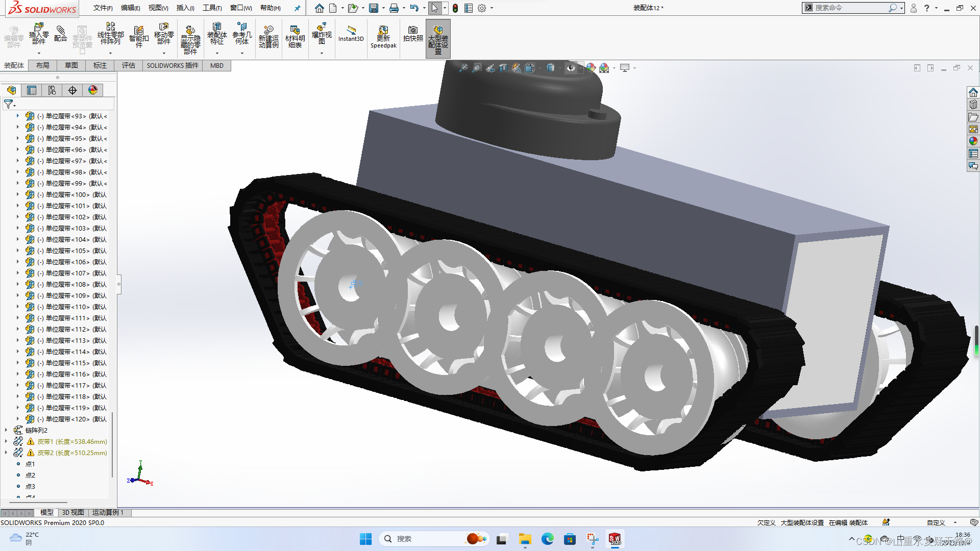Open ConfigurationManager tab icon
This screenshot has height=551, width=980.
[52, 90]
